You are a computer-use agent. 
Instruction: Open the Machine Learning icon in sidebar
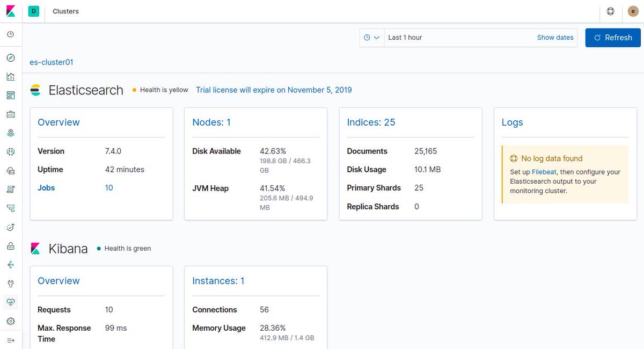click(x=11, y=152)
